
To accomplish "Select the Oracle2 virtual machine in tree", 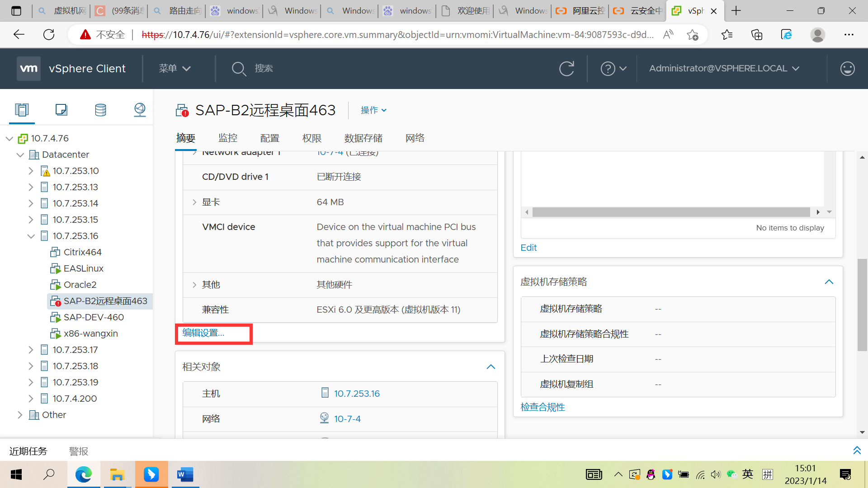I will point(80,285).
